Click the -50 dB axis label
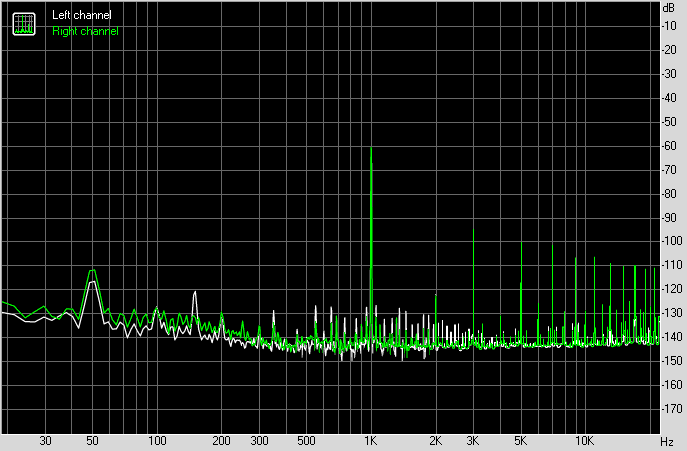Screen dimensions: 687x451 [x=669, y=121]
